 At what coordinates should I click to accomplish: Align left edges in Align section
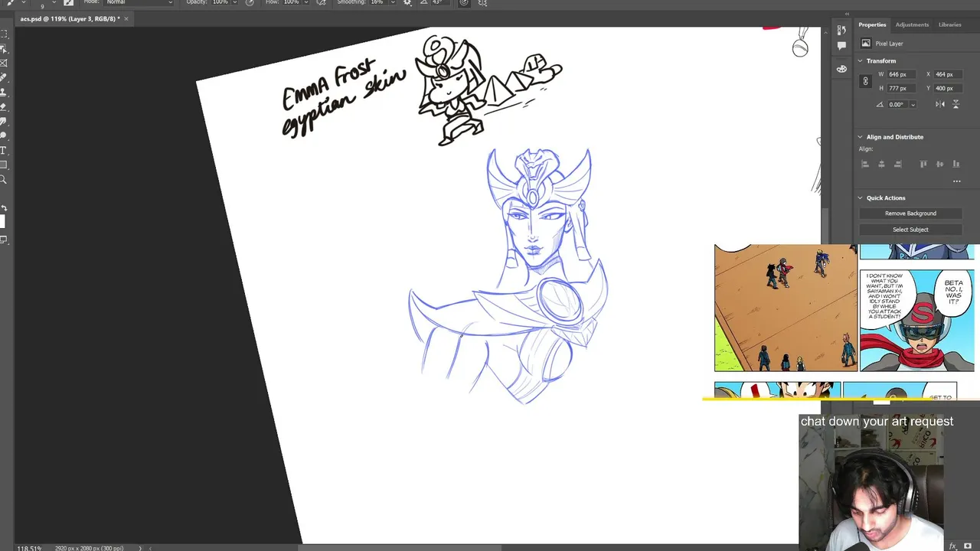click(x=865, y=164)
